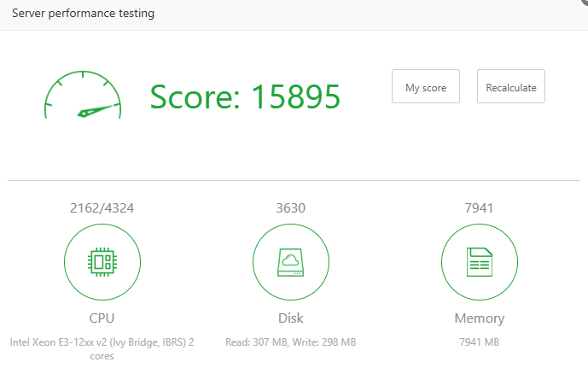
Task: Click the gauge needle pointer
Action: point(96,110)
